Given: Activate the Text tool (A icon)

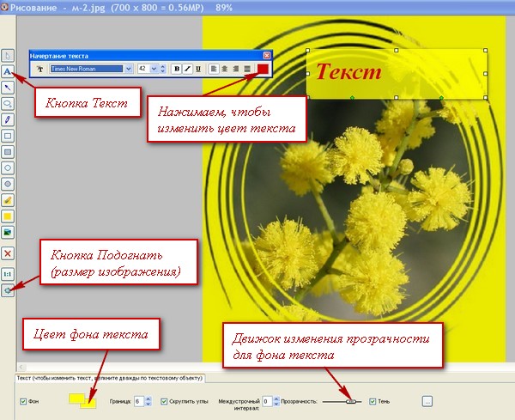Looking at the screenshot, I should (x=8, y=71).
